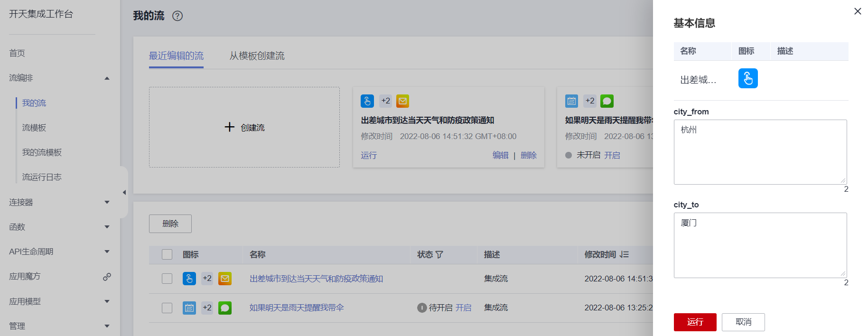Click the 状态 column filter icon
This screenshot has width=868, height=336.
439,255
